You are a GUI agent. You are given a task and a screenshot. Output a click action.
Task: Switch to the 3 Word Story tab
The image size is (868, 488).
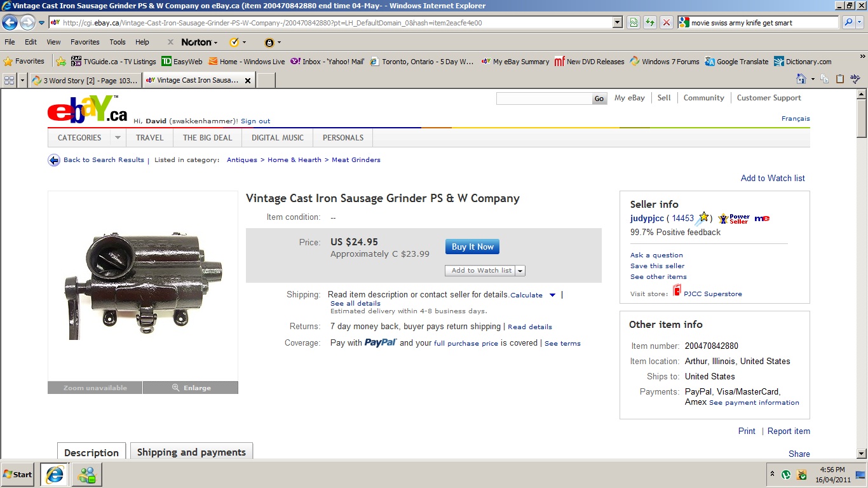(x=85, y=80)
